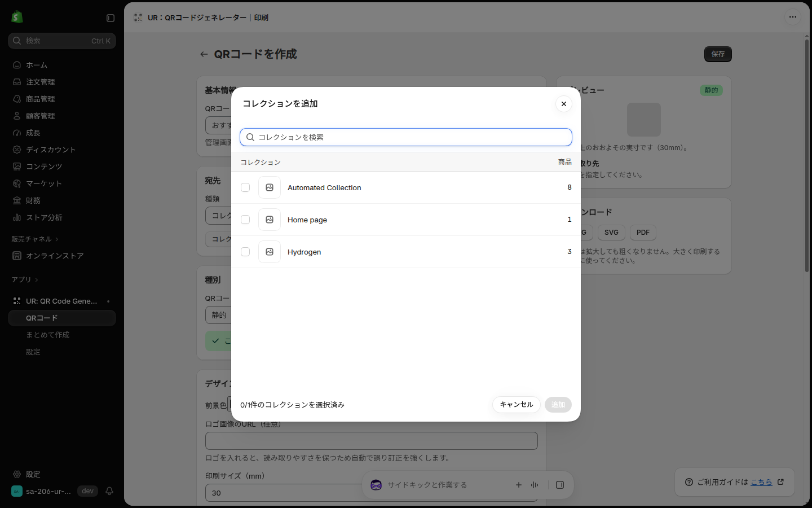Click the Sidekick avatar icon
This screenshot has height=508, width=812.
(376, 485)
